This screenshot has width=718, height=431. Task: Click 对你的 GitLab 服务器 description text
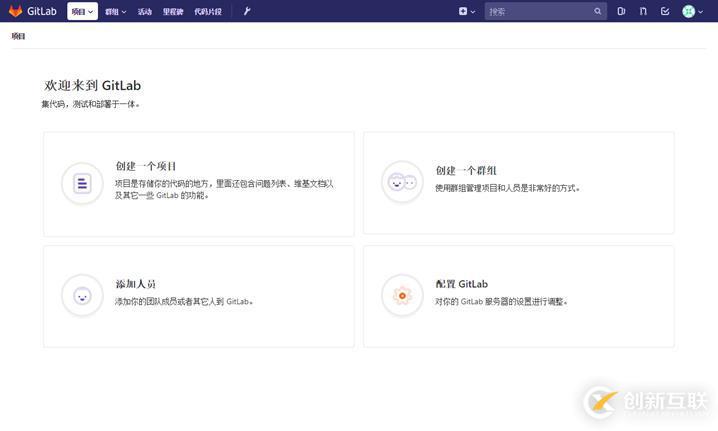coord(501,301)
